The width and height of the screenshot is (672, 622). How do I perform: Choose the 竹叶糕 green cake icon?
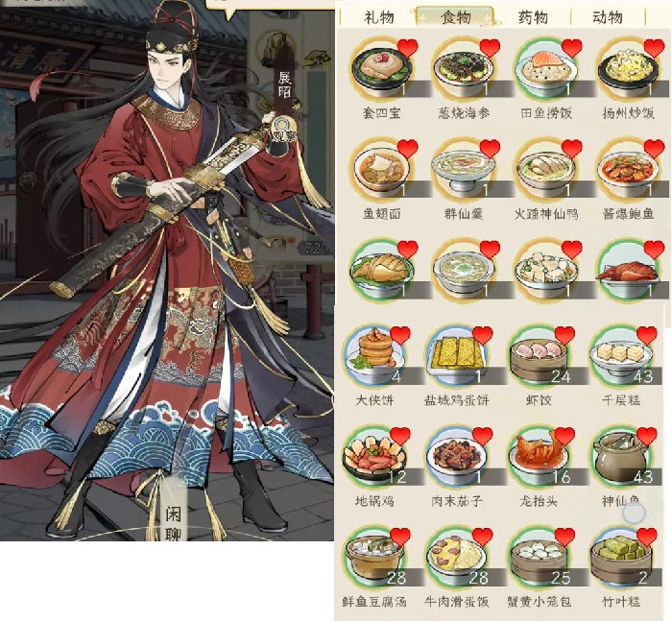coord(621,558)
